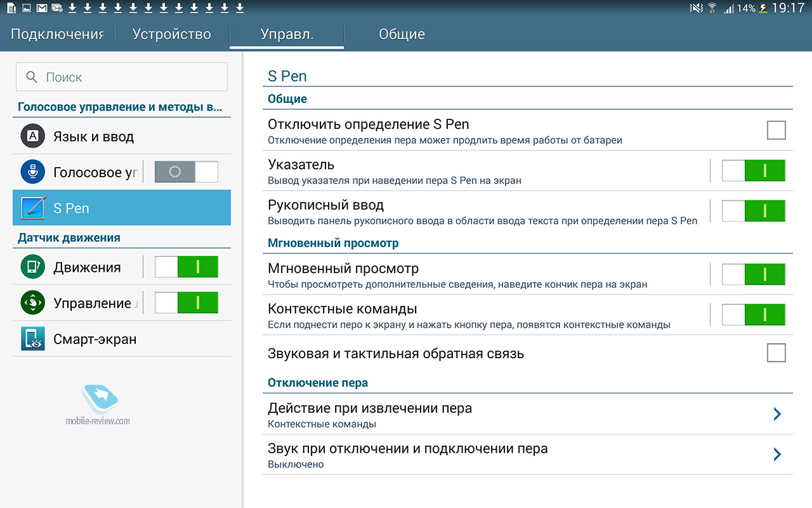Select the S Pen icon in the sidebar
The image size is (812, 508).
(32, 208)
